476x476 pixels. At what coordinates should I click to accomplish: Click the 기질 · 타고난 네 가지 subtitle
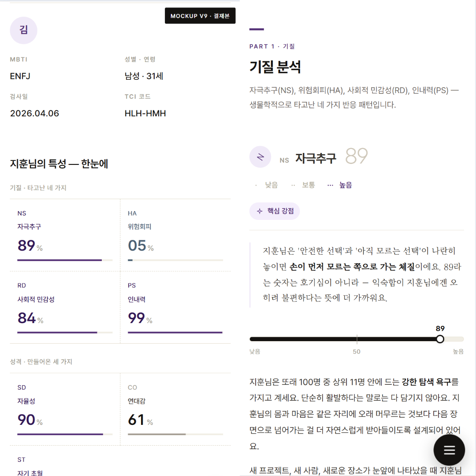[38, 188]
